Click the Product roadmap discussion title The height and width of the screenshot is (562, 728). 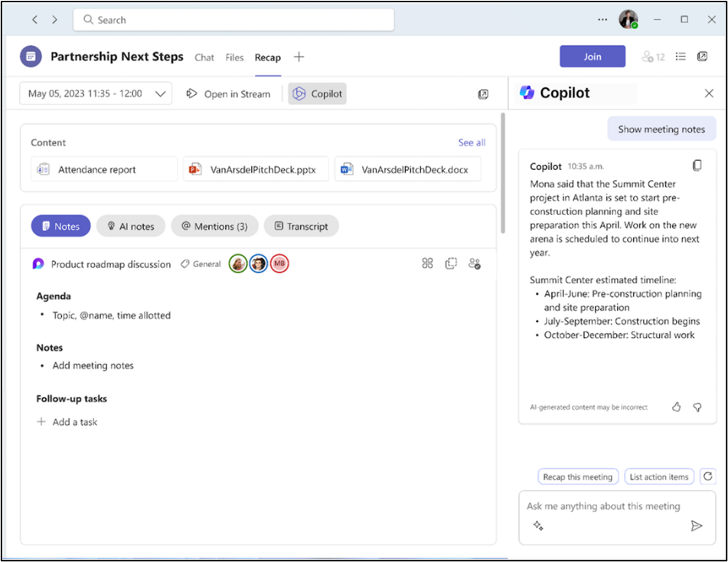(111, 264)
